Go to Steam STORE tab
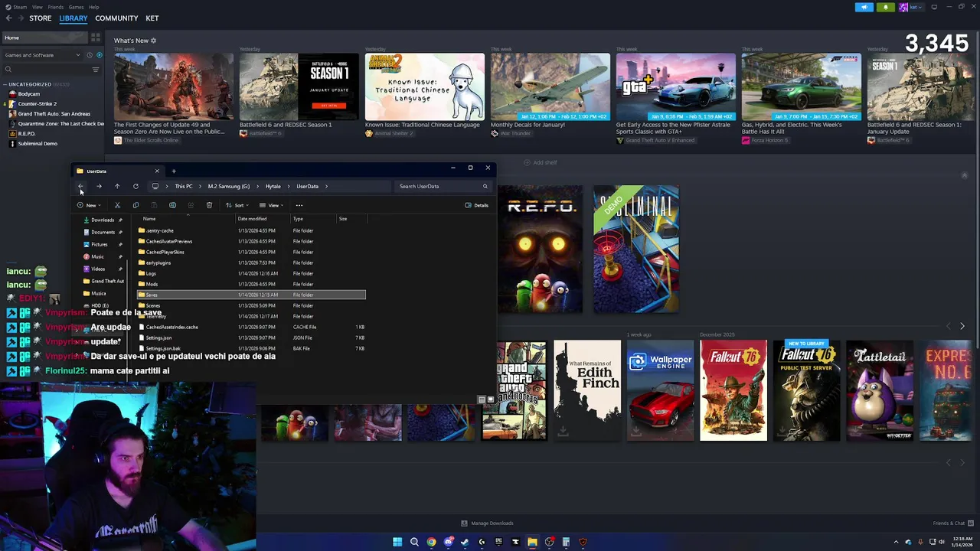This screenshot has width=980, height=551. 41,18
